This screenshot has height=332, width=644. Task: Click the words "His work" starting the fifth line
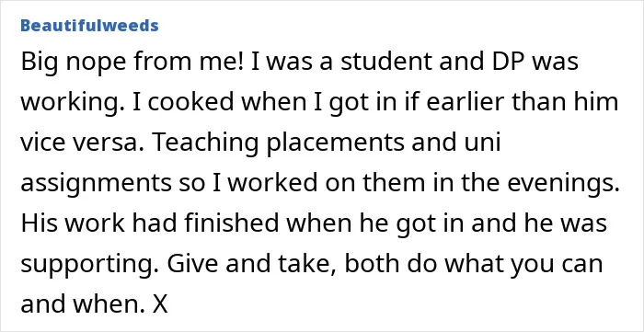pos(73,223)
